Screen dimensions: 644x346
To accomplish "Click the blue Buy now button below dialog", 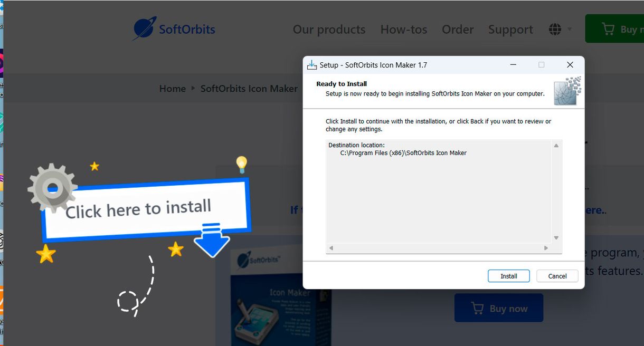I will [x=498, y=309].
